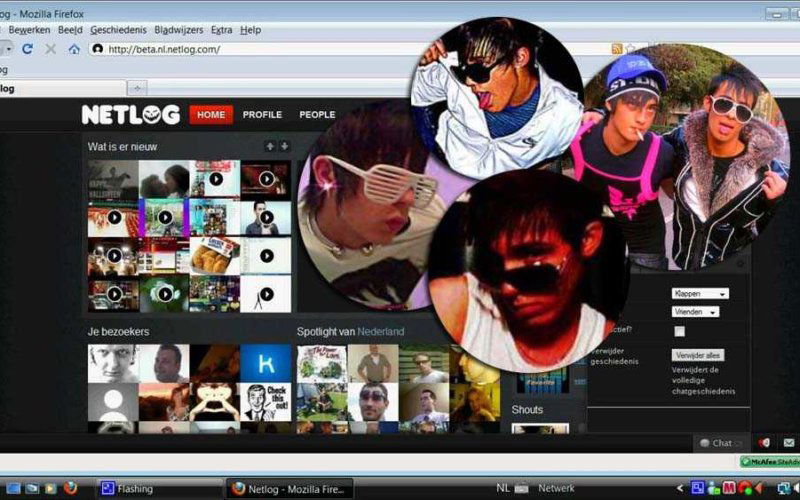Click the Verwijder geschiedenis label
800x500 pixels.
(x=614, y=356)
